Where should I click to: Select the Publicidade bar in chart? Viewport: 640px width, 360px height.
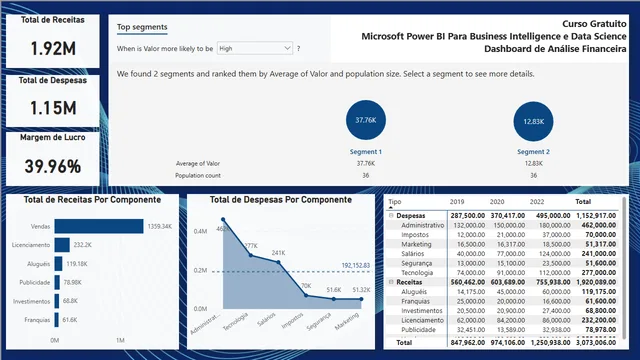click(57, 282)
